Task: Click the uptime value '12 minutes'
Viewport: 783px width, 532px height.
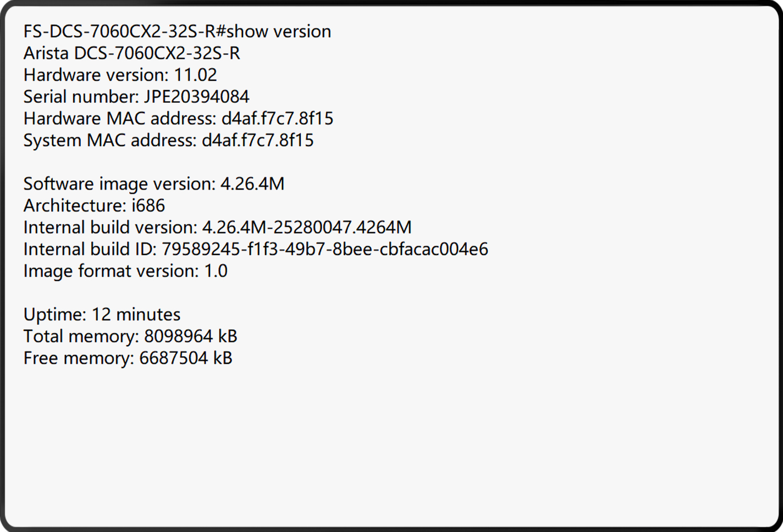Action: (136, 314)
